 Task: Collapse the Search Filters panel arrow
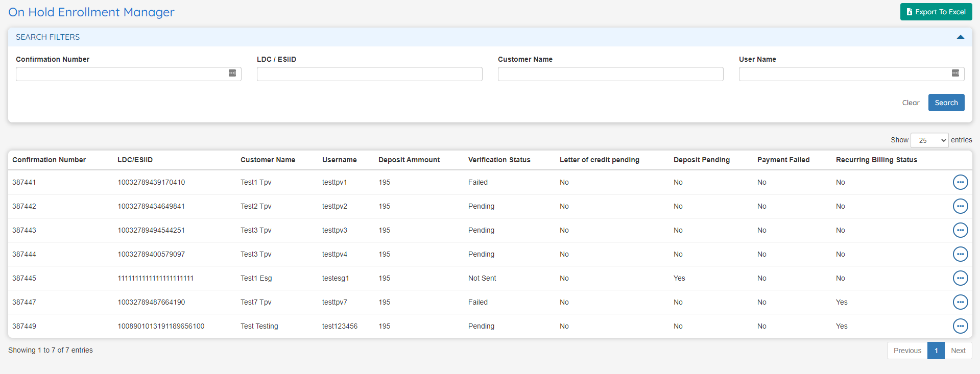click(x=960, y=37)
